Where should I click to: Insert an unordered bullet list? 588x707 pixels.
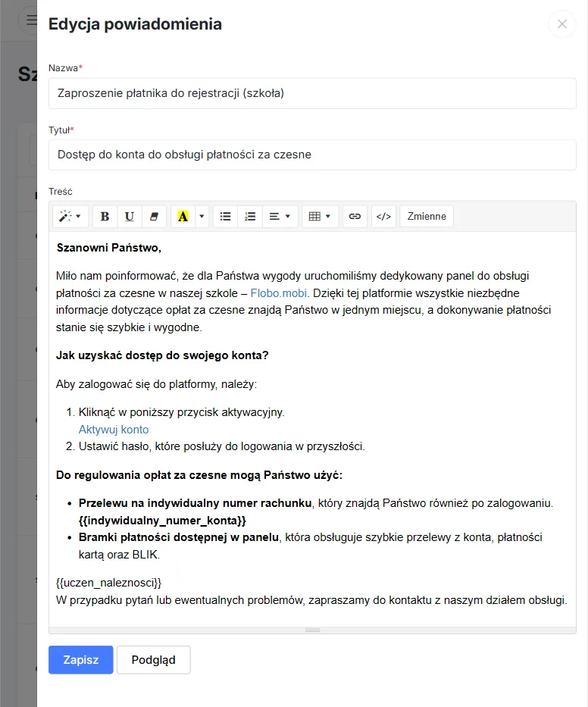point(225,216)
